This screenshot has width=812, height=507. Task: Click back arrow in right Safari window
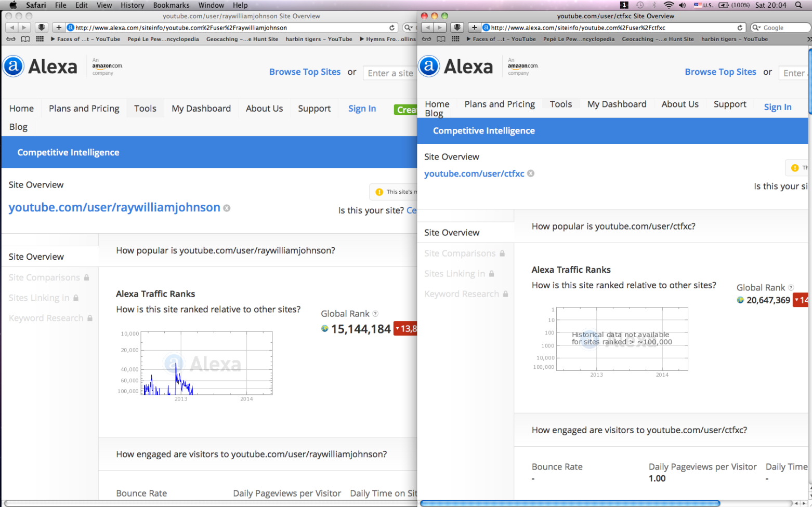pos(427,28)
